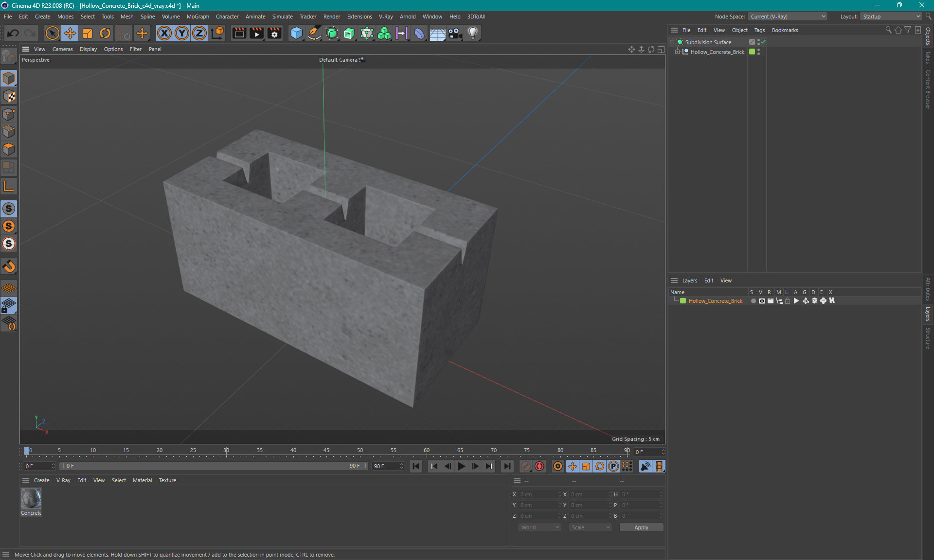This screenshot has width=934, height=560.
Task: Click the Record Active Objects button
Action: [526, 466]
